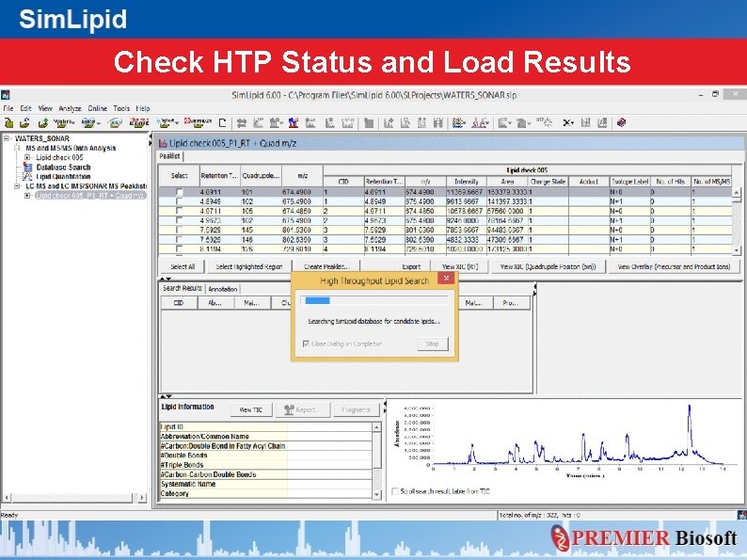Click the purple cube icon in toolbar

[621, 123]
